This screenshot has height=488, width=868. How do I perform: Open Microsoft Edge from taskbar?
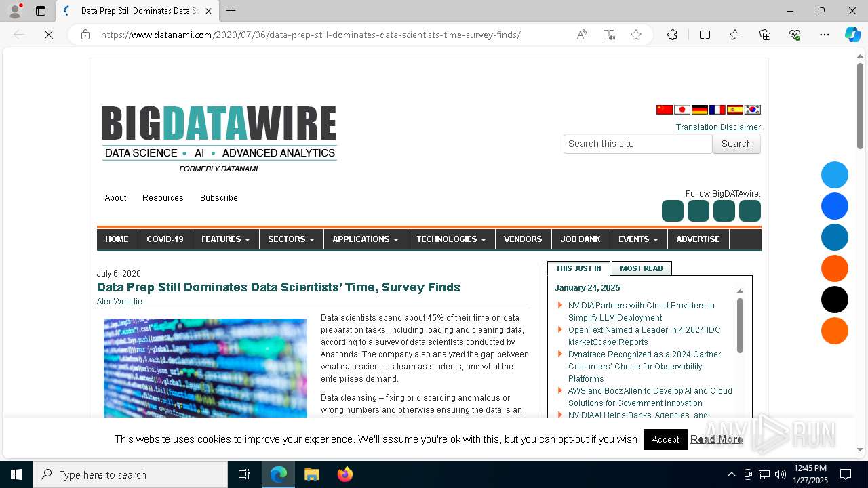click(x=279, y=474)
